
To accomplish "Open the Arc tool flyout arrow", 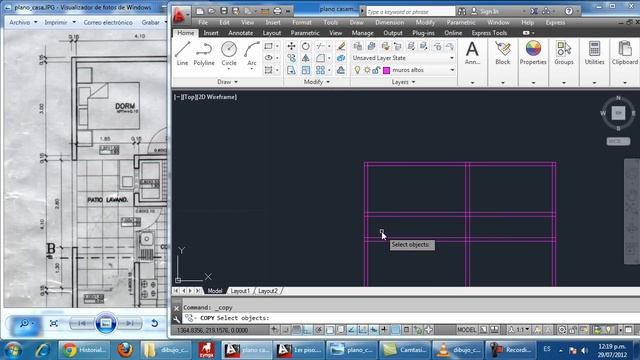I will (251, 69).
